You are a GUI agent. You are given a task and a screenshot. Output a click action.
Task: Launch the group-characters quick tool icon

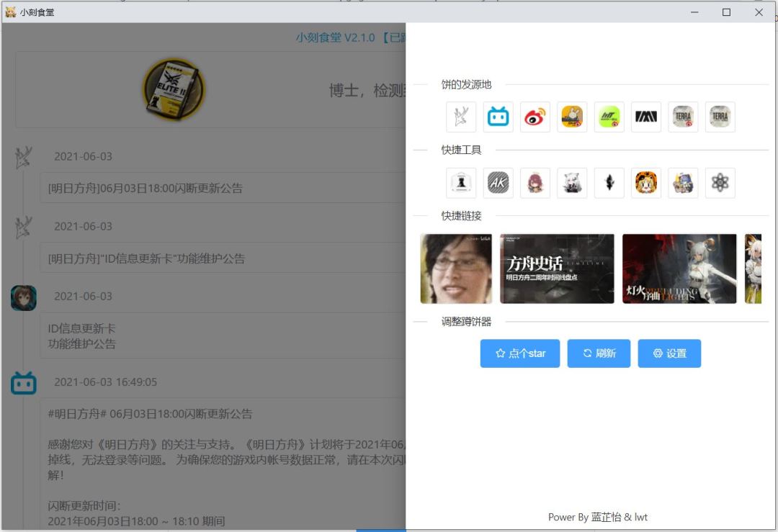[x=683, y=183]
